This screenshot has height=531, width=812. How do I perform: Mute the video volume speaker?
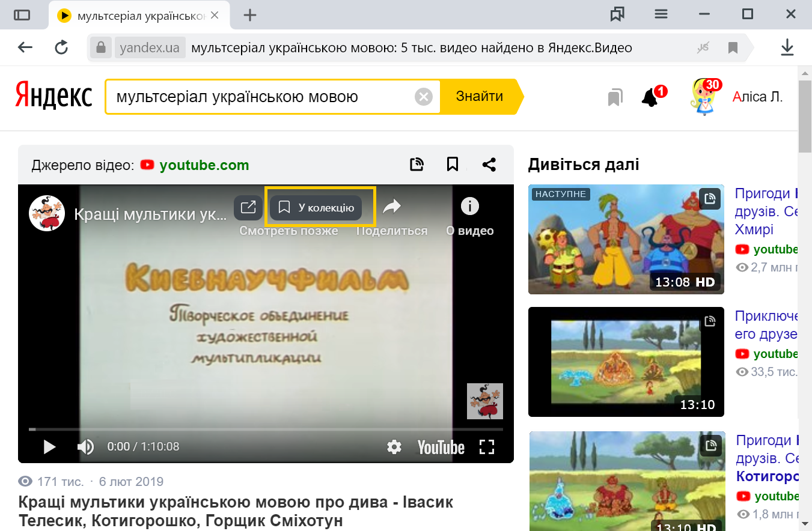click(86, 447)
